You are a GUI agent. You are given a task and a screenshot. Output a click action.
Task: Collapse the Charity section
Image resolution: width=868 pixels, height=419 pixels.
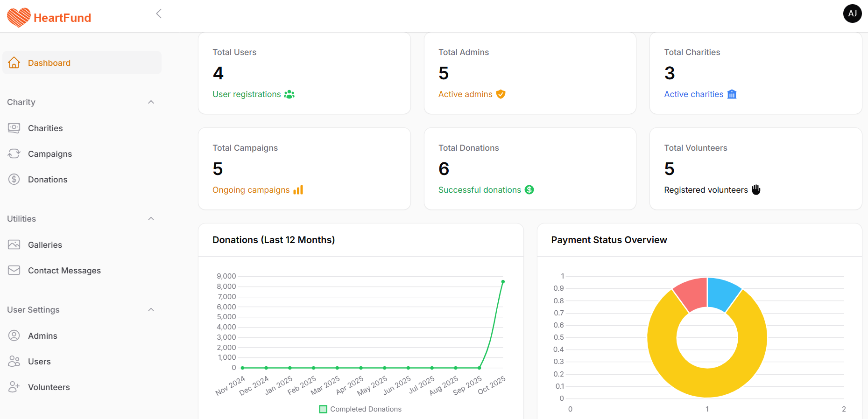coord(151,102)
